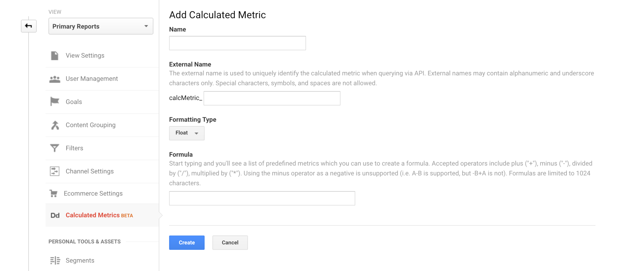Cancel the calculated metric form

[230, 243]
